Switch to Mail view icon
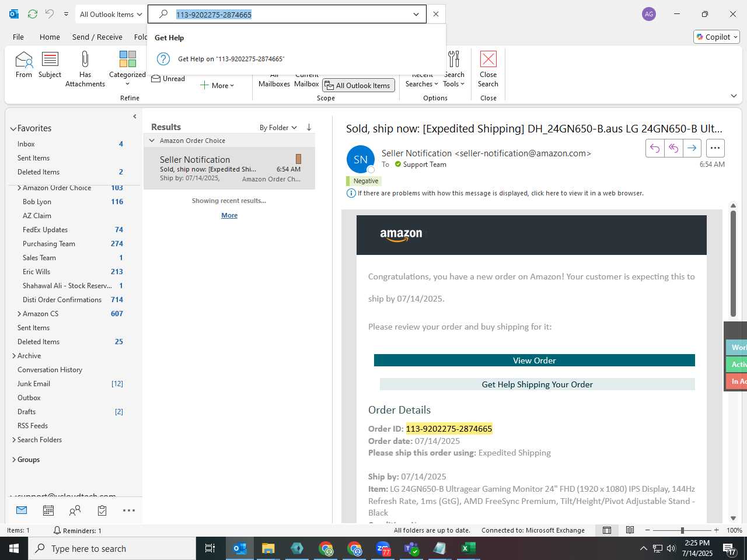747x560 pixels. click(x=22, y=510)
